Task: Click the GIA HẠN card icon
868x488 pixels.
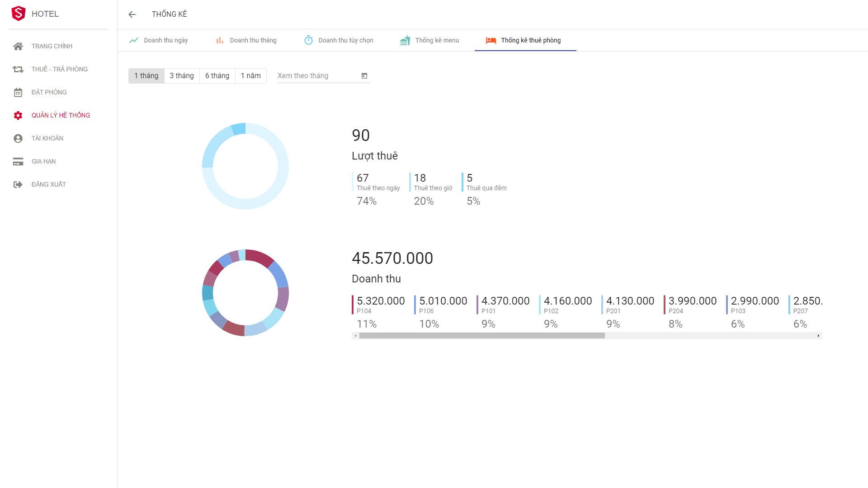Action: [x=18, y=162]
